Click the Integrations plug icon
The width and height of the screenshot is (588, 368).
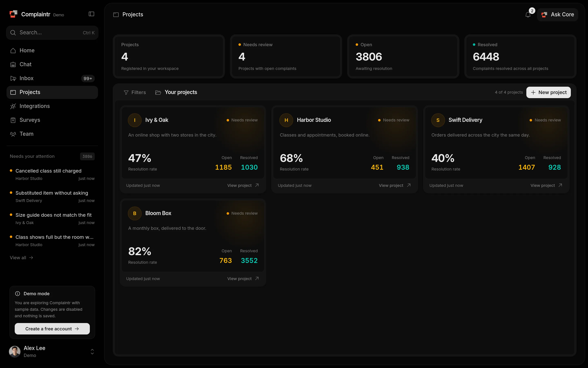(13, 106)
